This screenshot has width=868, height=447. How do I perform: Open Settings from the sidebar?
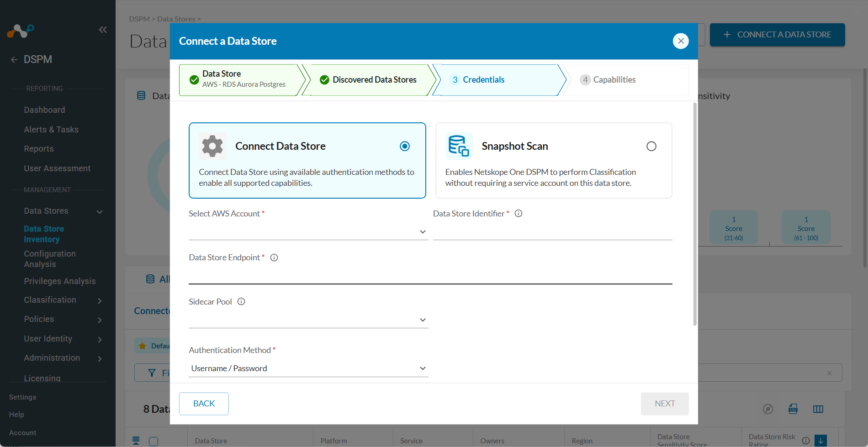tap(22, 397)
